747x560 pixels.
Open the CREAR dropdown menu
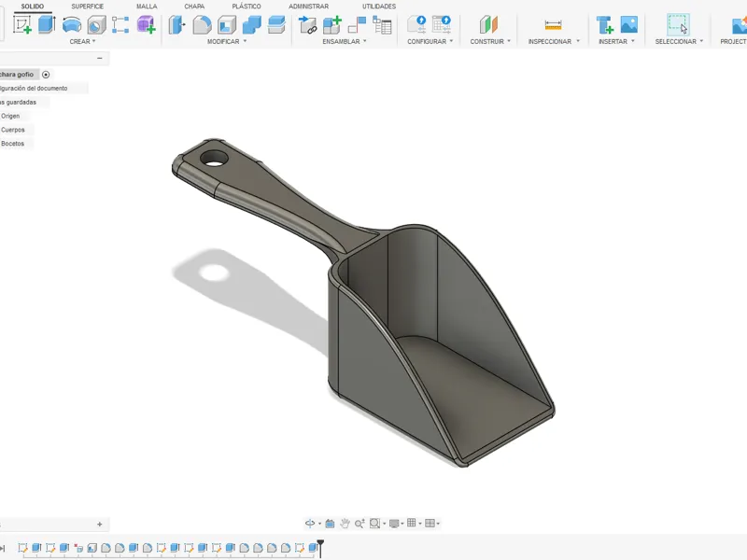[83, 41]
